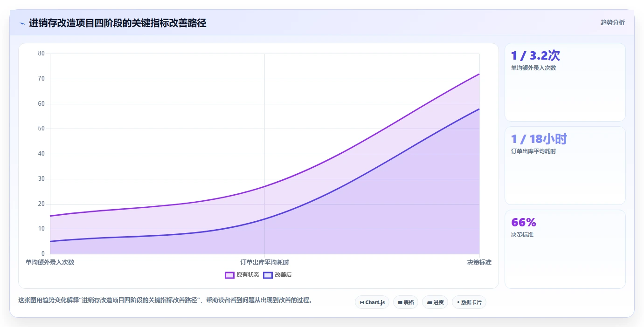The width and height of the screenshot is (644, 327).
Task: Click the 单均额外录入次数 axis label
Action: pyautogui.click(x=50, y=262)
